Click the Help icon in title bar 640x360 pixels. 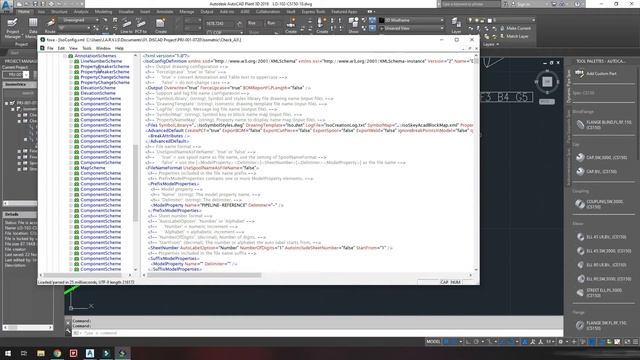tap(577, 4)
